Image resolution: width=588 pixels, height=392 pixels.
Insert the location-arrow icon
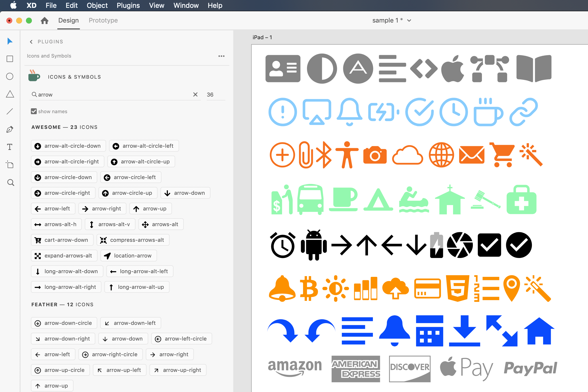(x=128, y=256)
